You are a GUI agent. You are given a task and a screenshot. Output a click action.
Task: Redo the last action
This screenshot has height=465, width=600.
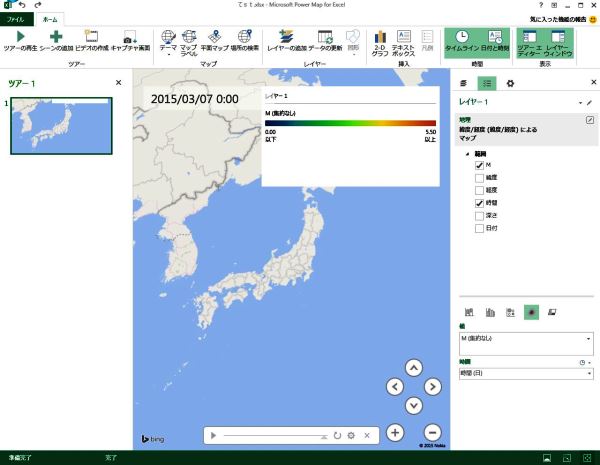tap(38, 5)
